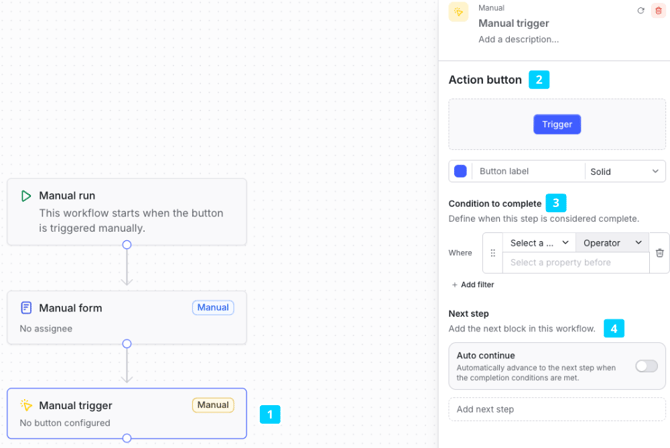Click the Add next step box
This screenshot has height=448, width=670.
[x=557, y=410]
